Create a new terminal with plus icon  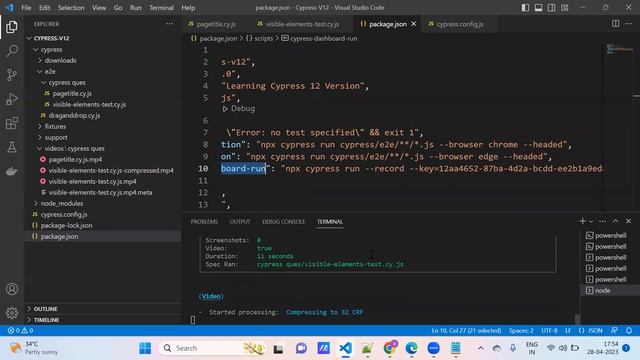(x=582, y=221)
